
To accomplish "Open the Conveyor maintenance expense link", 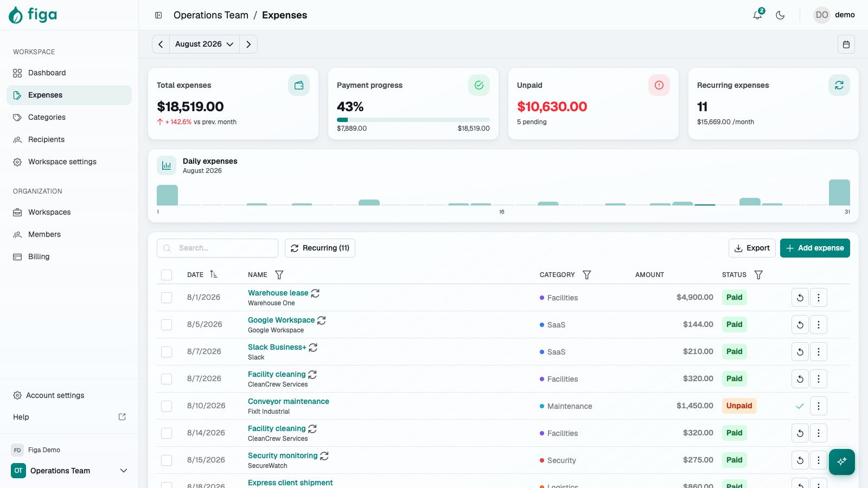I will [x=289, y=401].
